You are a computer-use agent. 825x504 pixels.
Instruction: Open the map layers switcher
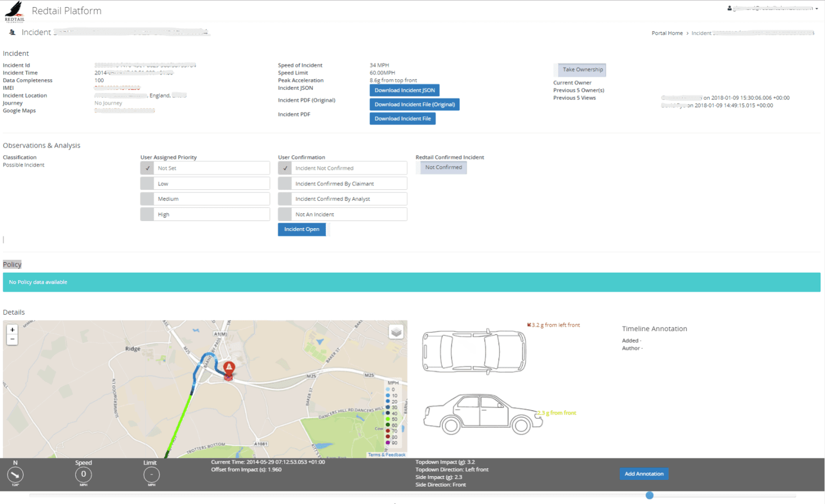(x=396, y=332)
